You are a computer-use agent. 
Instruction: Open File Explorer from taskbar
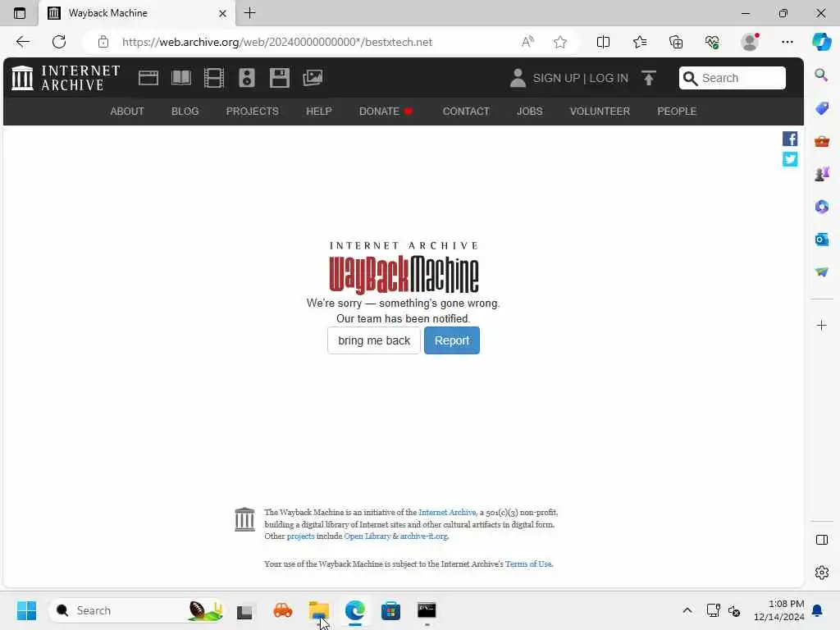(x=319, y=610)
